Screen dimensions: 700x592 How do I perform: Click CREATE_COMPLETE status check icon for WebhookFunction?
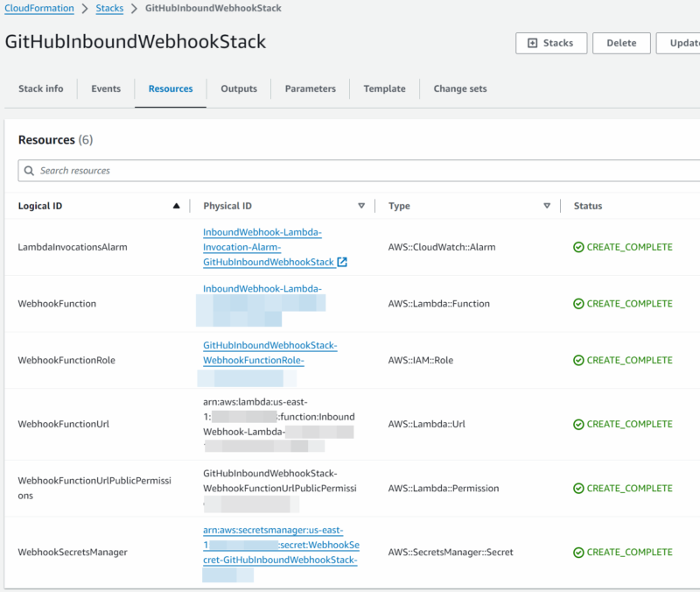578,304
